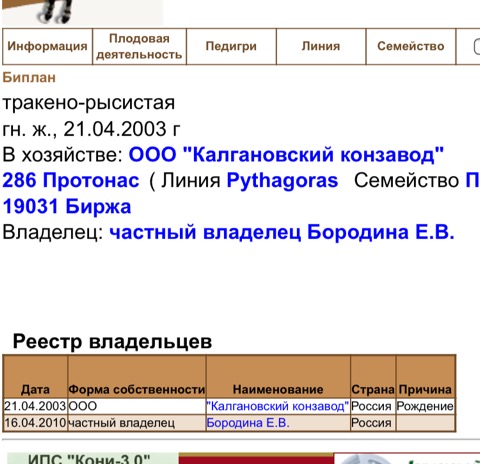Click the ООО ownership form cell

pyautogui.click(x=137, y=406)
